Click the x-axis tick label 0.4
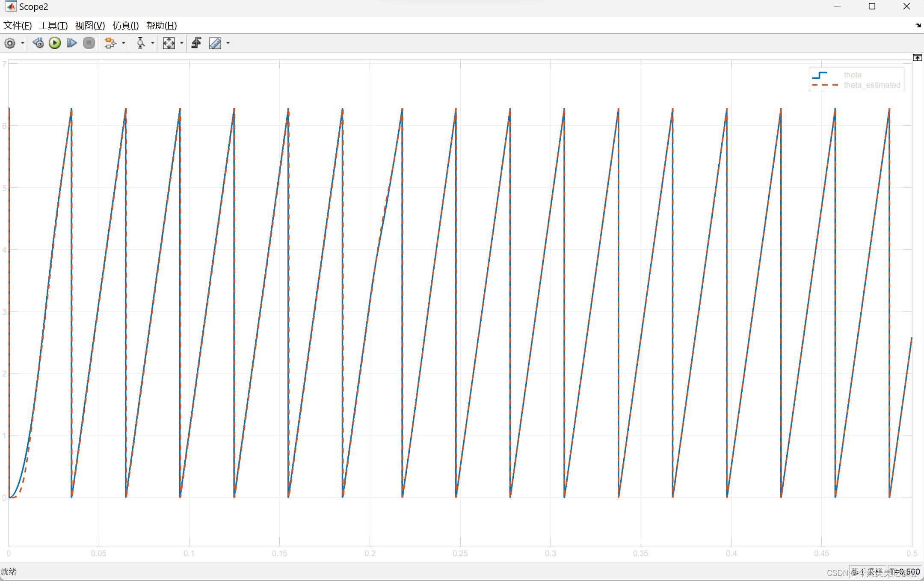Image resolution: width=924 pixels, height=581 pixels. pyautogui.click(x=731, y=553)
